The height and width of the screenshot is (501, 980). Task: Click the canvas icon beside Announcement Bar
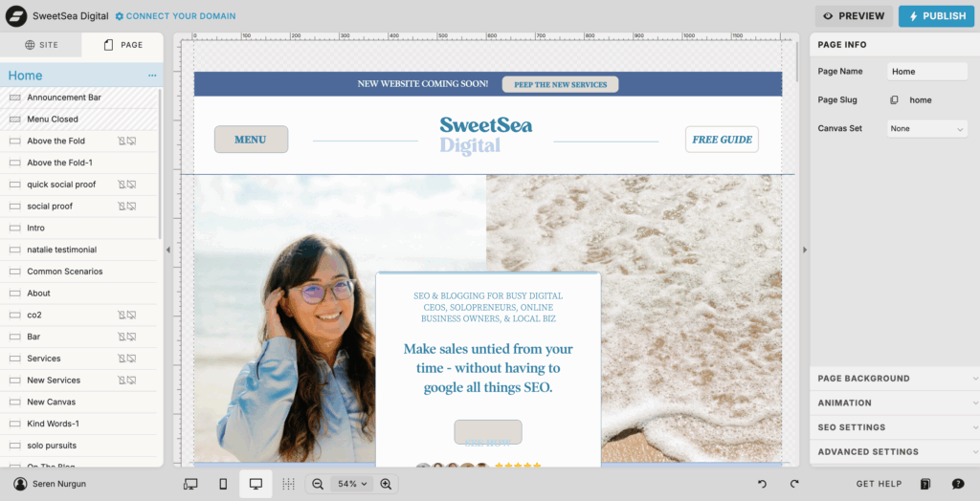pos(15,98)
